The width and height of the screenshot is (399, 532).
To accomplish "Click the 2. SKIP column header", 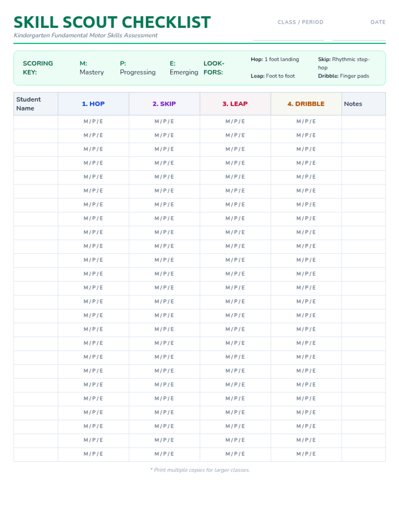I will tap(164, 104).
